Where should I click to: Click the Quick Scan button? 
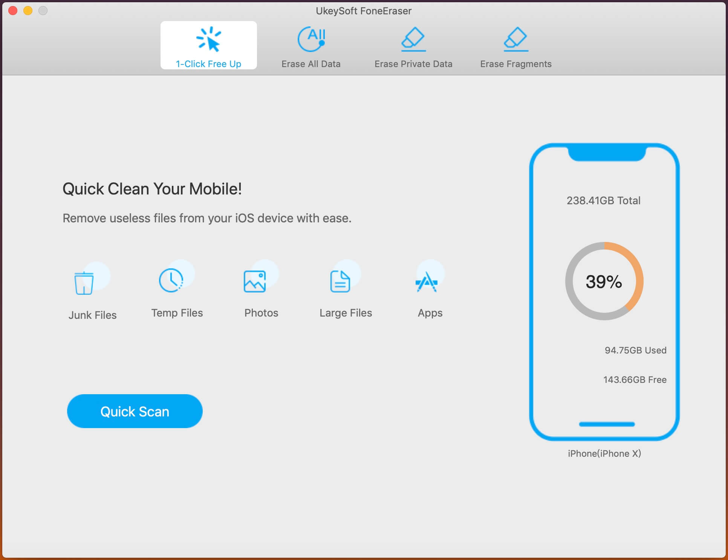tap(135, 411)
